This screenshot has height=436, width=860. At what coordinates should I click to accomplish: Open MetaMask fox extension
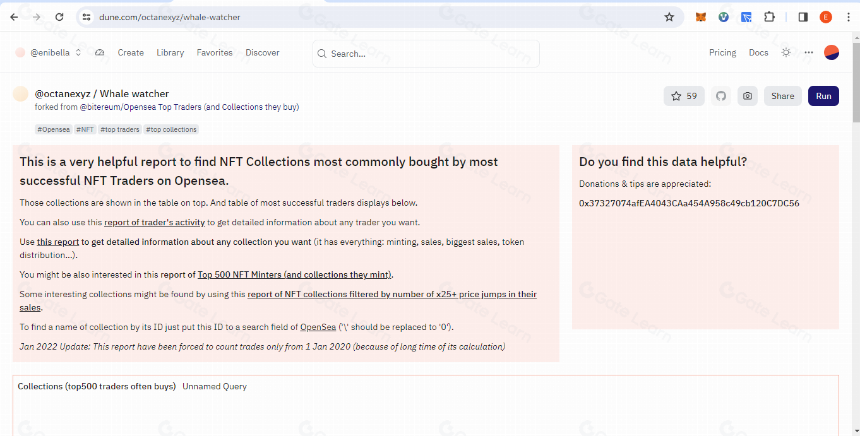coord(701,17)
